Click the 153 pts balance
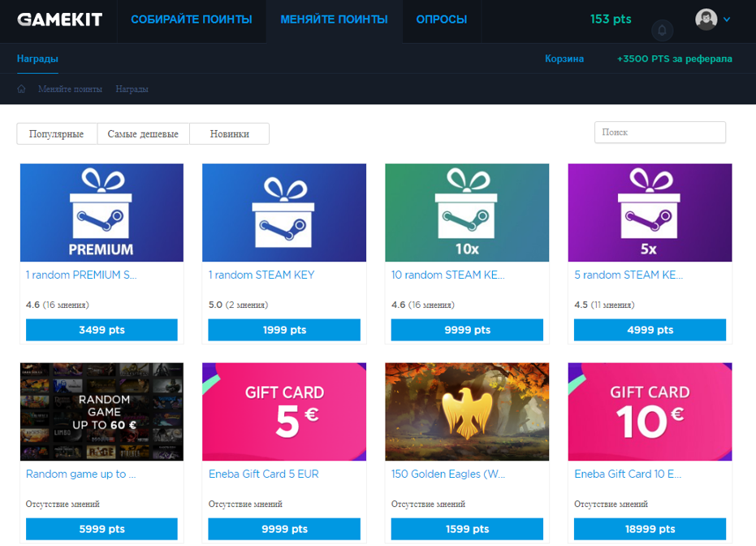This screenshot has height=546, width=756. [x=611, y=19]
